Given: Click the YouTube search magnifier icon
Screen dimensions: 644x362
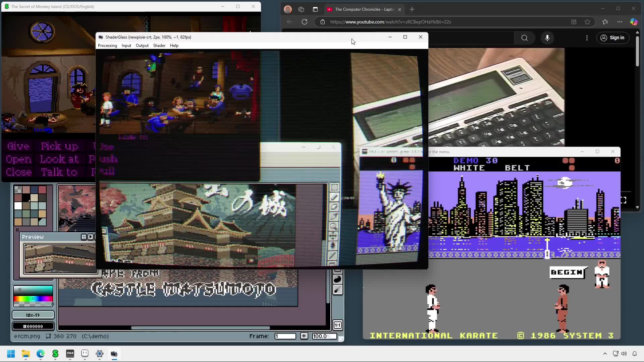Looking at the screenshot, I should coord(524,38).
